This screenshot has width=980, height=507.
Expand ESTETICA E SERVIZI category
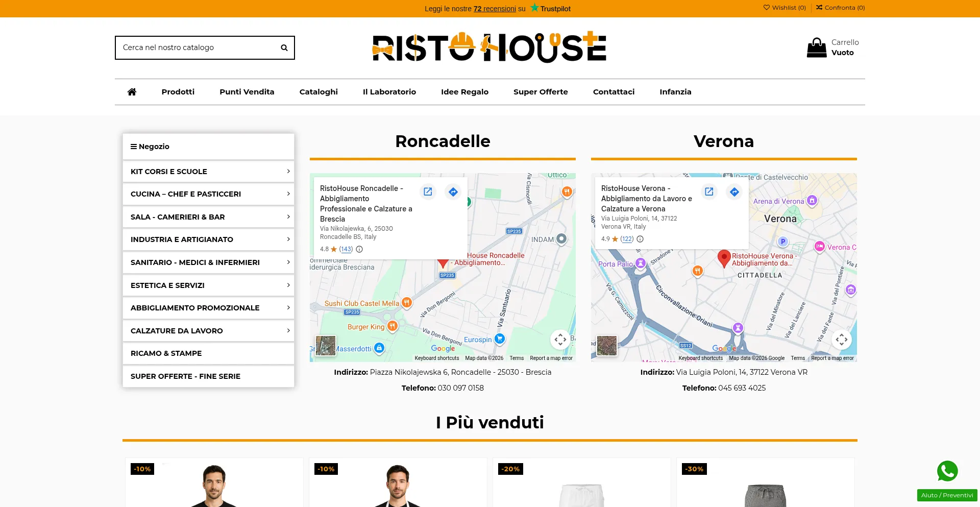point(208,285)
